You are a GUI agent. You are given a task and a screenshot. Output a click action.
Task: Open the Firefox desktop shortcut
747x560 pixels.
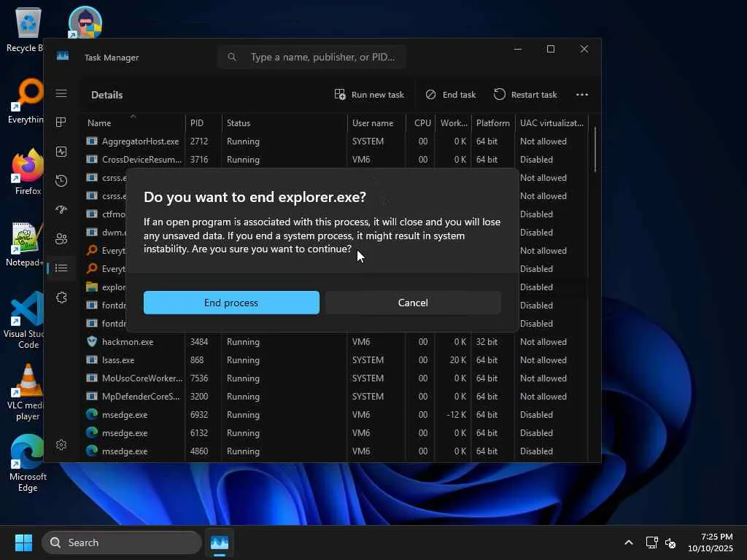[x=28, y=171]
